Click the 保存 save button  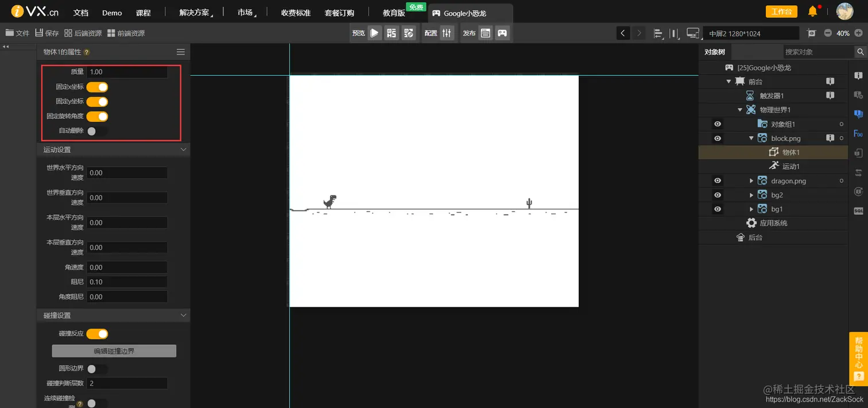[47, 33]
